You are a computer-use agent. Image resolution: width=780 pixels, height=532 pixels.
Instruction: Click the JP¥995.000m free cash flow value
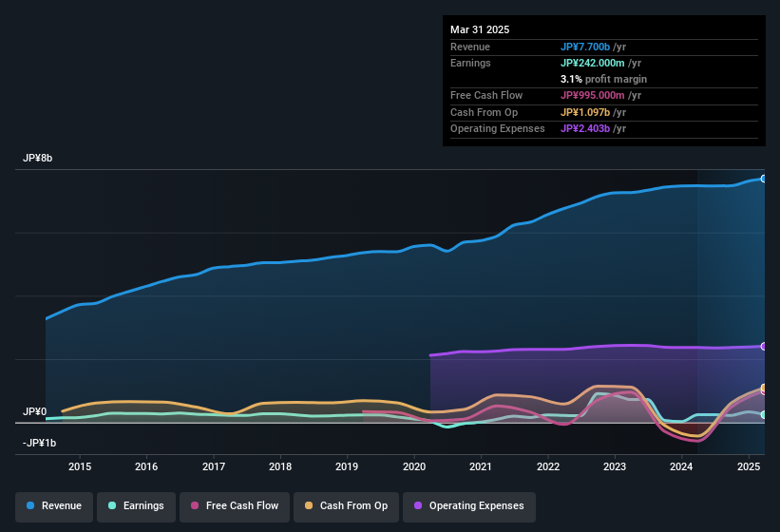(x=593, y=95)
